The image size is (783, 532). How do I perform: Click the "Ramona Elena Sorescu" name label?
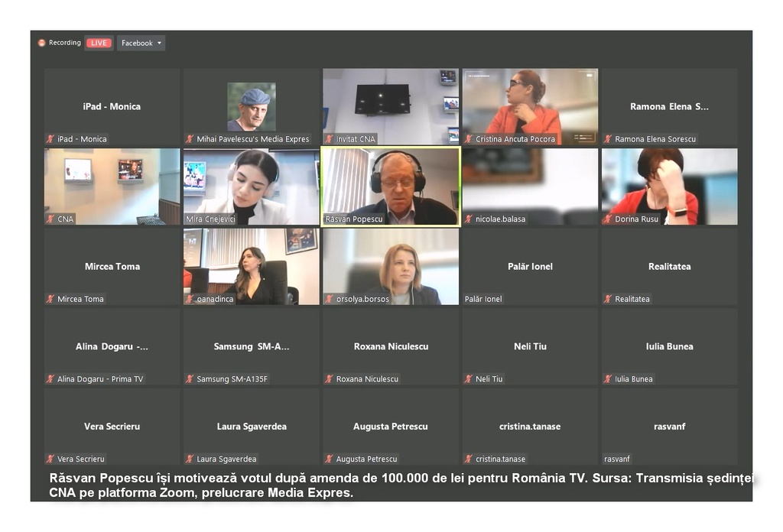coord(655,139)
